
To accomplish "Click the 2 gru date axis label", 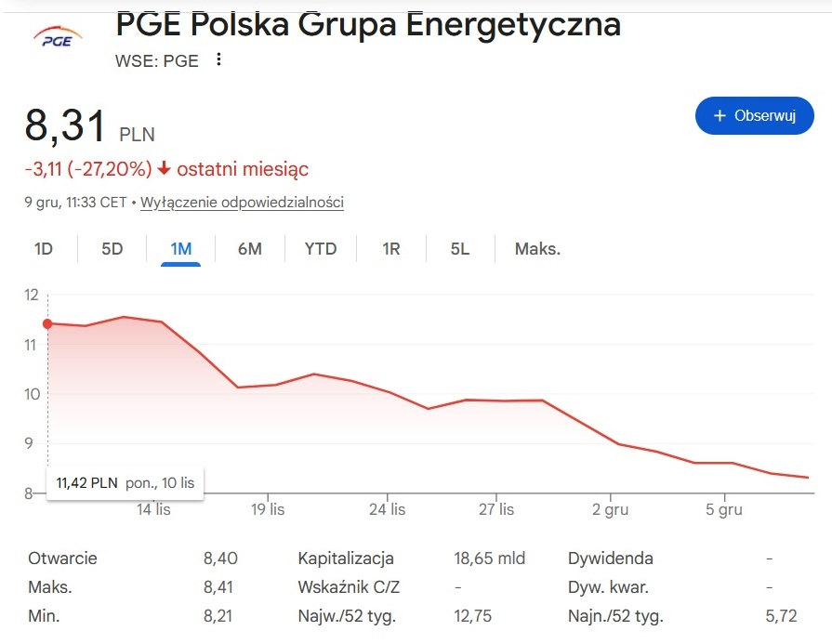I will [610, 509].
